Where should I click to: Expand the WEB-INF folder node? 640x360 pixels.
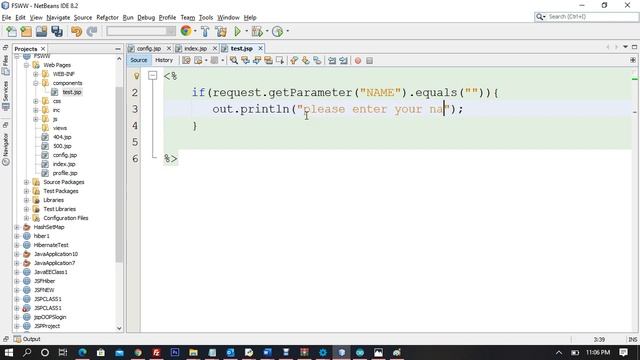[36, 74]
